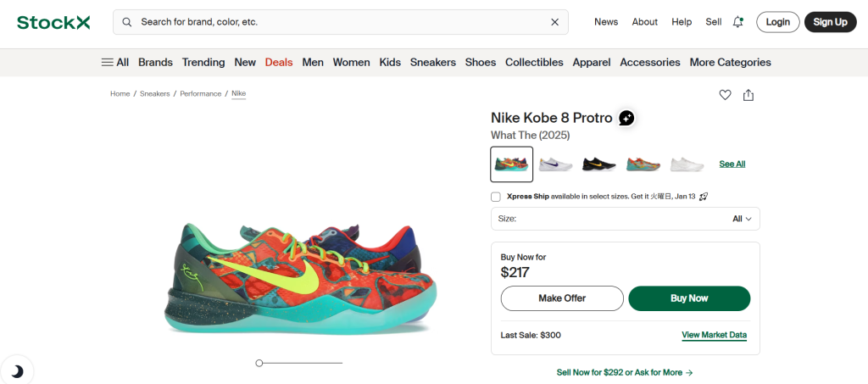Image resolution: width=868 pixels, height=384 pixels.
Task: Toggle dark mode moon icon
Action: click(17, 370)
